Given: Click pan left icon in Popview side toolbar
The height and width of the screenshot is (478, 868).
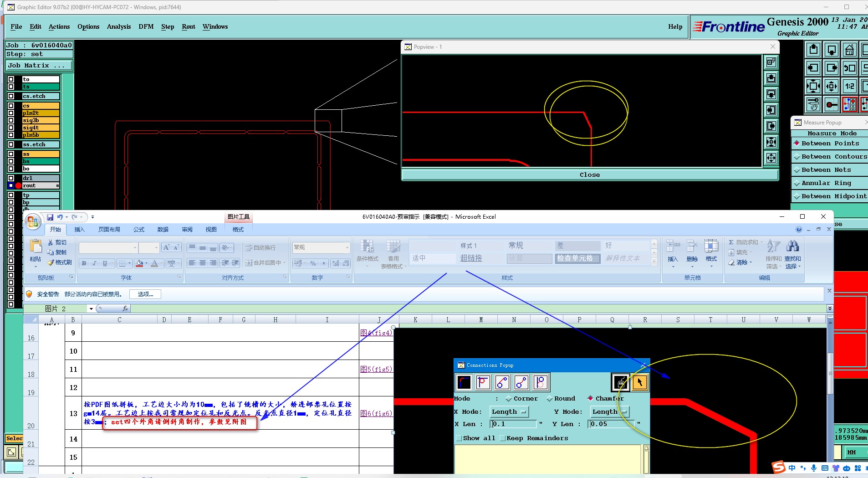Looking at the screenshot, I should (771, 110).
